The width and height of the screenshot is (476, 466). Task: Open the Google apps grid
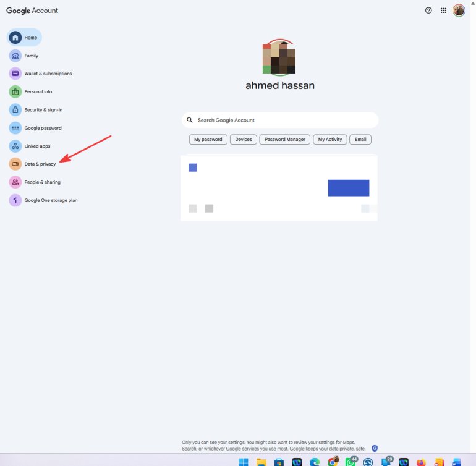(x=443, y=11)
